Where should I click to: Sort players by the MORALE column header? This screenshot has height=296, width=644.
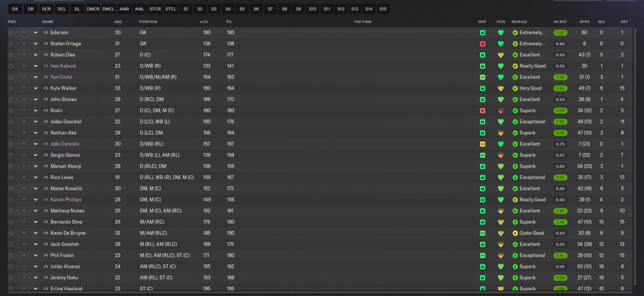519,22
